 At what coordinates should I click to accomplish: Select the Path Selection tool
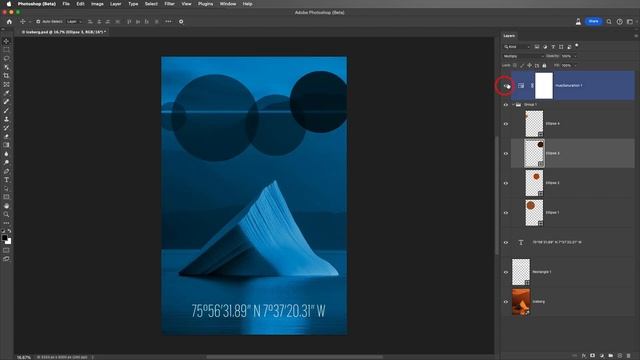[6, 189]
